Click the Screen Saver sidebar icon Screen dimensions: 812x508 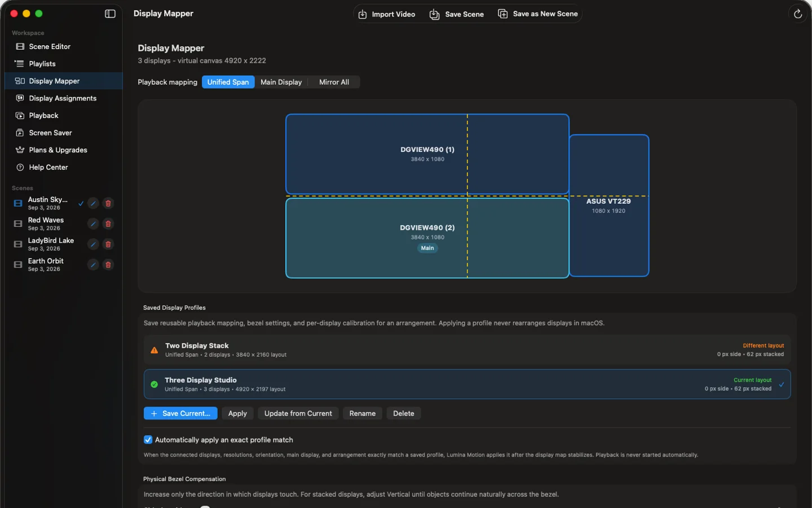click(x=20, y=133)
